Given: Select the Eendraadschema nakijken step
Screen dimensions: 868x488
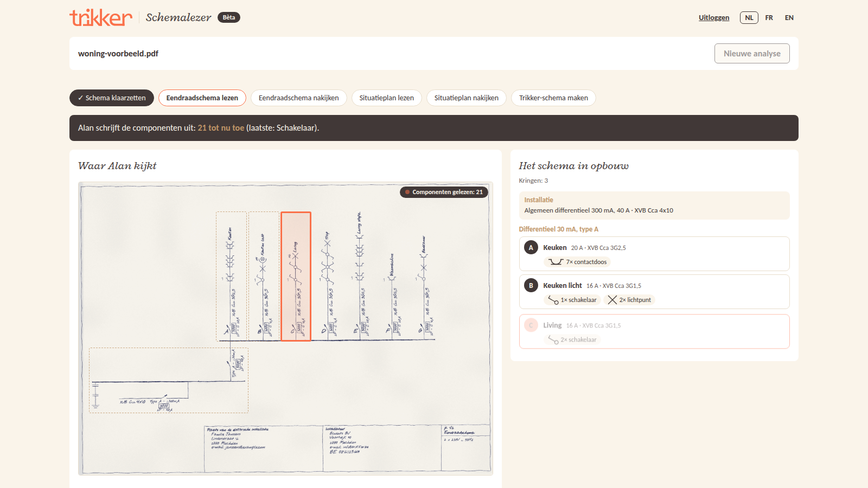Looking at the screenshot, I should [298, 98].
